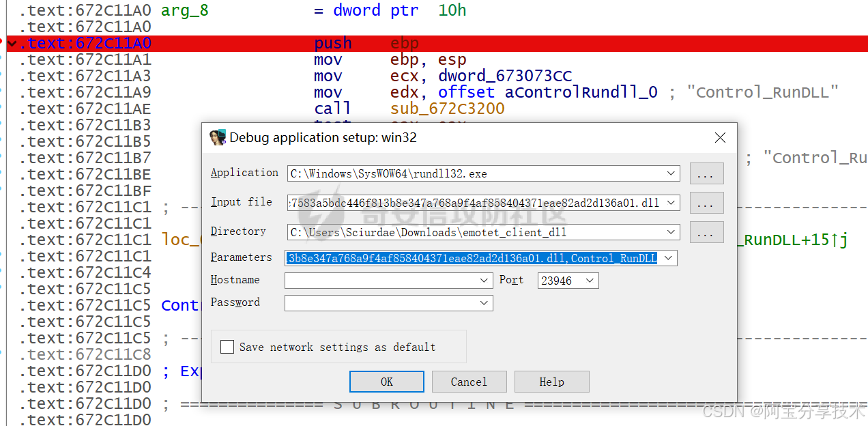
Task: Open the Port 23946 dropdown
Action: tap(590, 281)
